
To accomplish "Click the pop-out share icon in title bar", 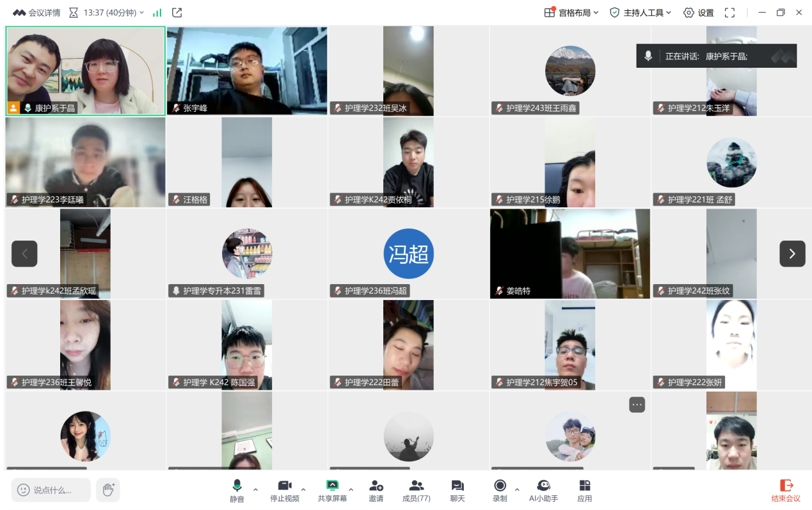I will point(177,13).
